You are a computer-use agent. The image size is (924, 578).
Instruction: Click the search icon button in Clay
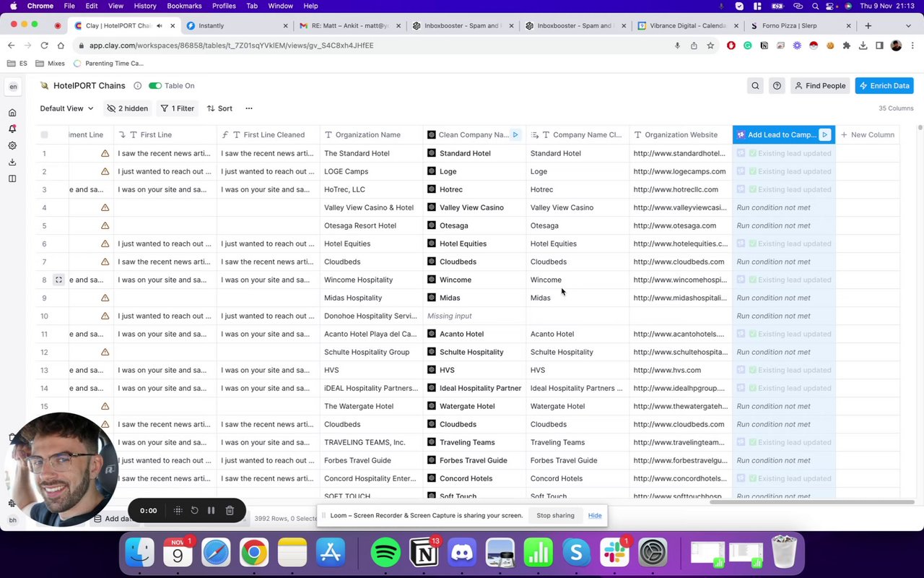[755, 86]
